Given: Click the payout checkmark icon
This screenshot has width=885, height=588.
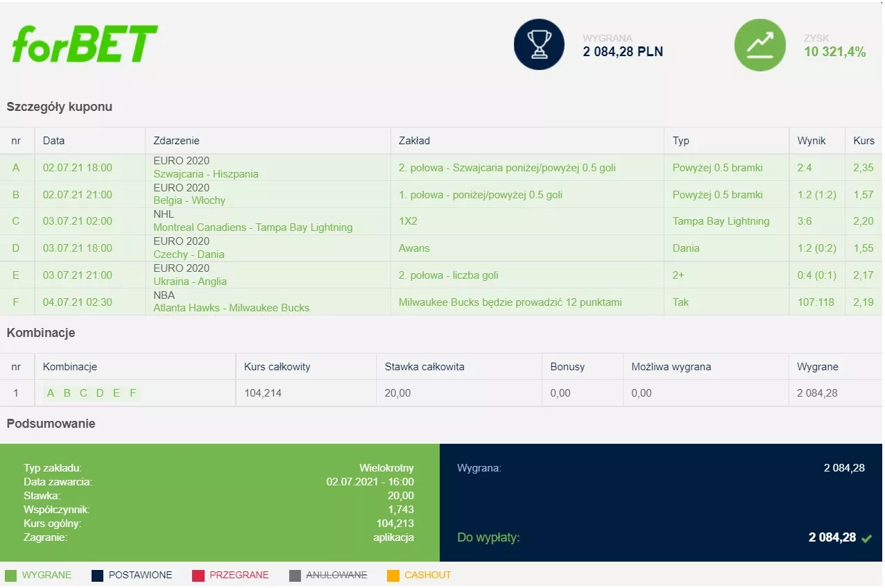Looking at the screenshot, I should (866, 538).
